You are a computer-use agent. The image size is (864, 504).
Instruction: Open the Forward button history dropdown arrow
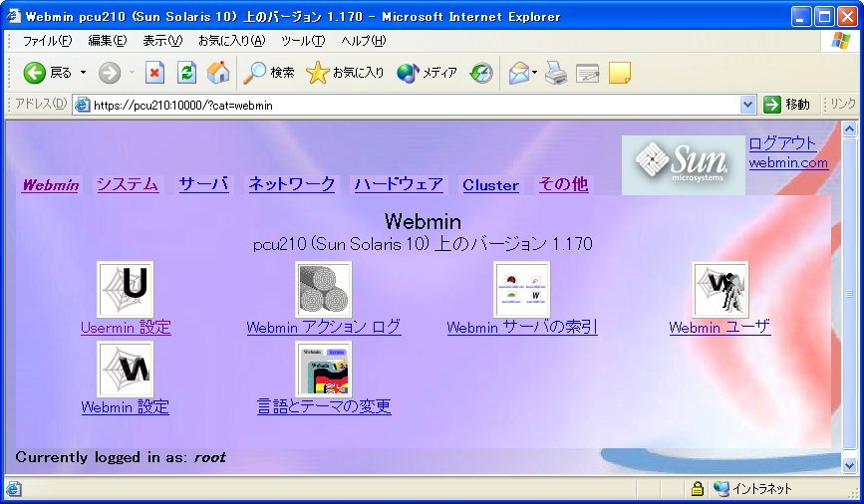click(132, 73)
